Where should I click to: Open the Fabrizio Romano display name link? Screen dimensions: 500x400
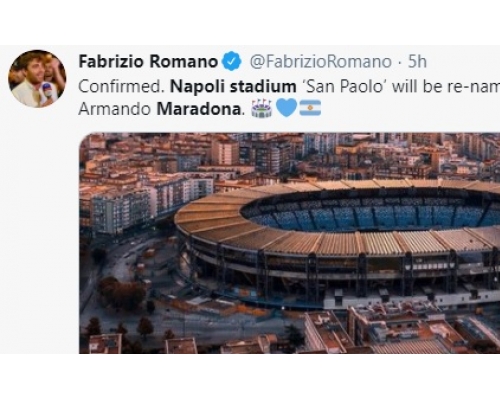(148, 62)
